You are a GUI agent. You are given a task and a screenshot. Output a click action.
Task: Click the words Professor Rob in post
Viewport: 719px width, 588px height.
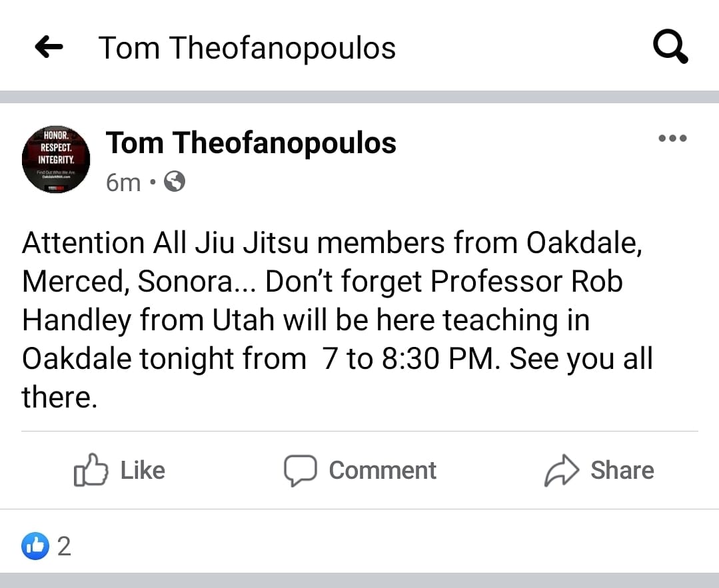(526, 282)
